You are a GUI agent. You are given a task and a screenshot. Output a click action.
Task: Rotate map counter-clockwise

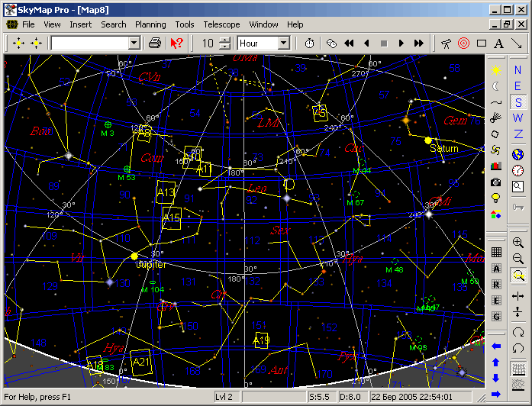(517, 348)
